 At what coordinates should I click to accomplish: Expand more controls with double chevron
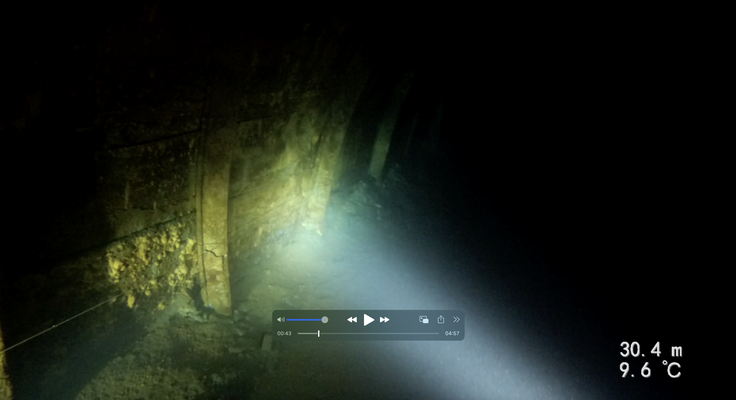coord(456,319)
